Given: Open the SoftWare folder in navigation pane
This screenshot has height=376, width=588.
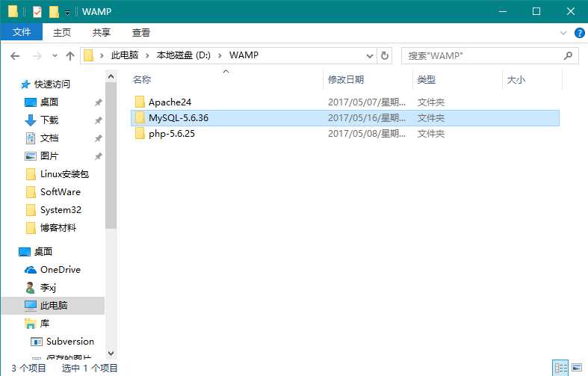Looking at the screenshot, I should (x=60, y=192).
